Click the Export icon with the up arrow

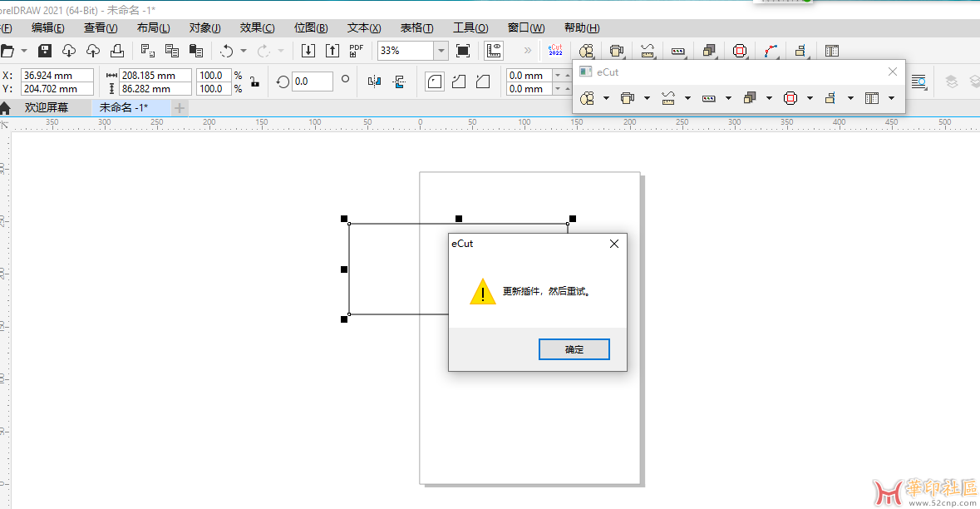[332, 51]
